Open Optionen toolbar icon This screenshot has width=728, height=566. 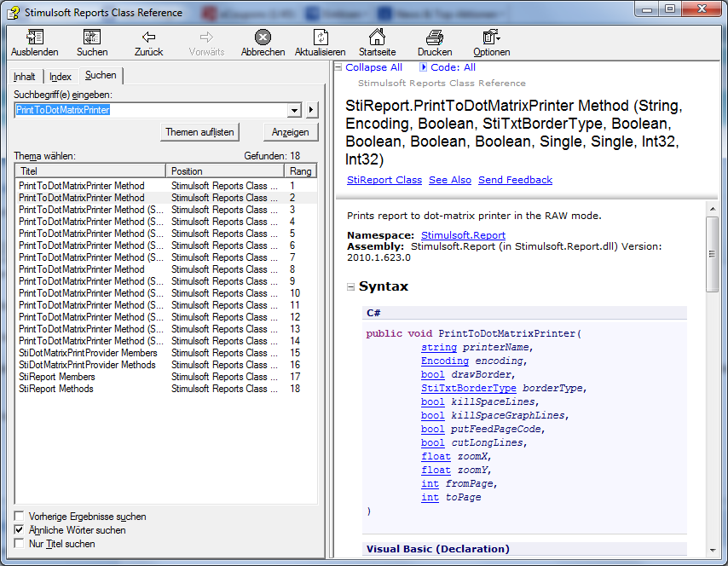tap(491, 38)
